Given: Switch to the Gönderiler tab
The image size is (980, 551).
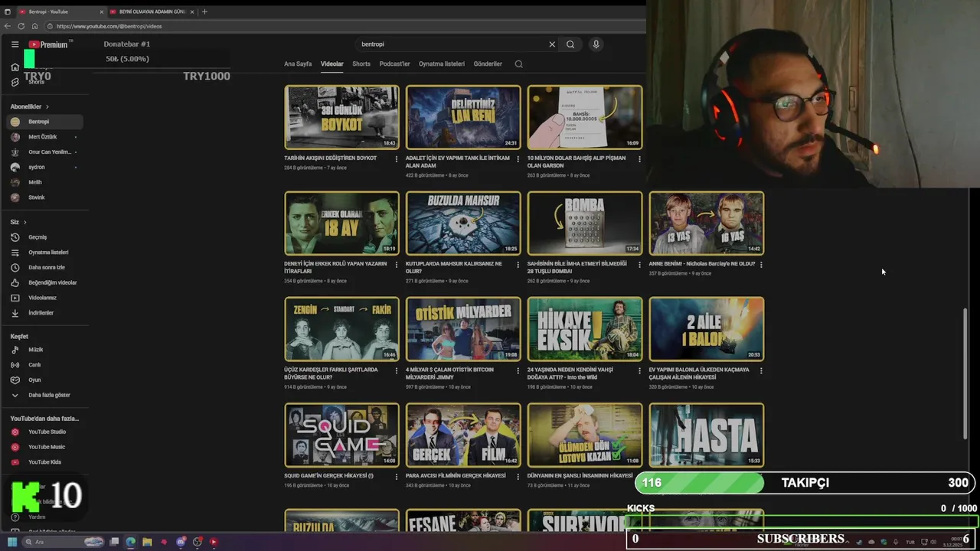Looking at the screenshot, I should point(488,64).
